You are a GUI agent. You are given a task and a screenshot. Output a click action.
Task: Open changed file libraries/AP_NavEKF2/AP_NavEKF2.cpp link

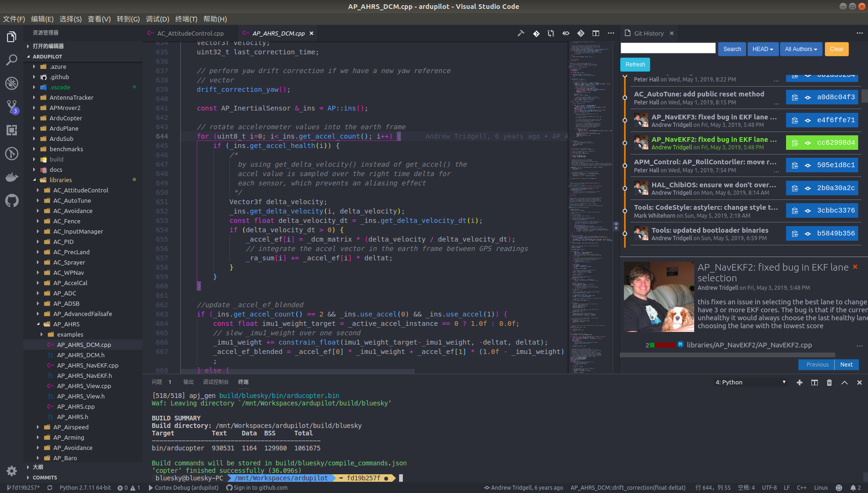click(749, 345)
